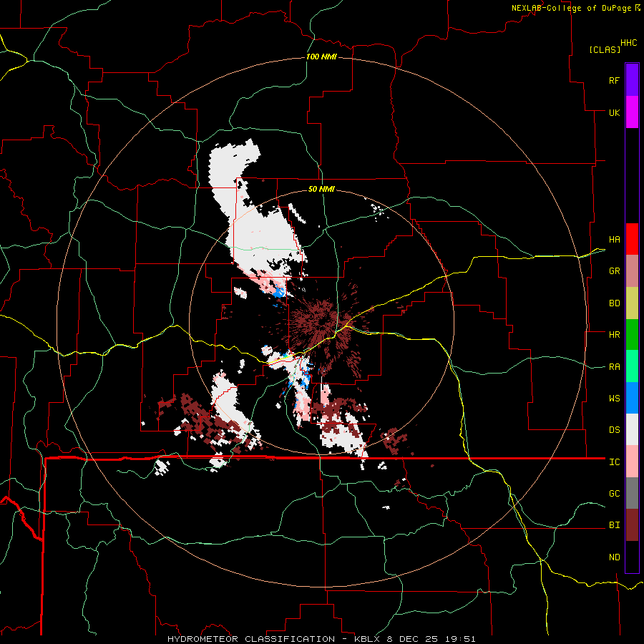Viewport: 644px width, 644px height.
Task: Click the BD legend label
Action: tap(614, 303)
